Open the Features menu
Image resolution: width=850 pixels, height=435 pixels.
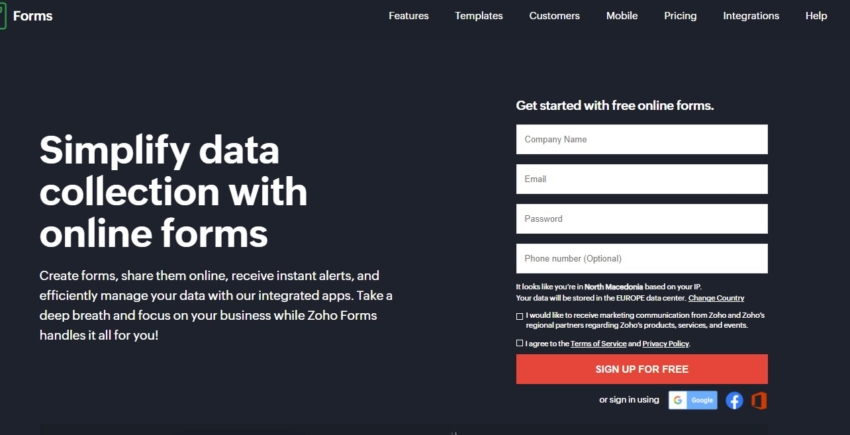click(x=408, y=16)
